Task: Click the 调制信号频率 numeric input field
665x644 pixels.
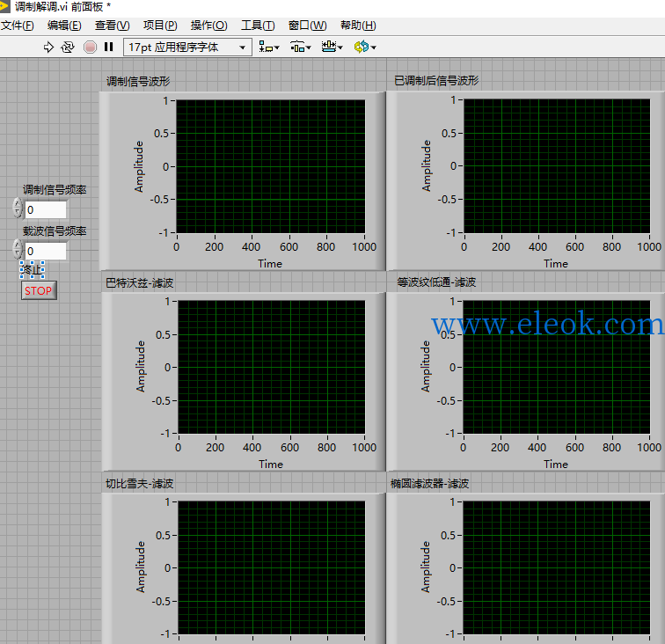Action: click(46, 210)
